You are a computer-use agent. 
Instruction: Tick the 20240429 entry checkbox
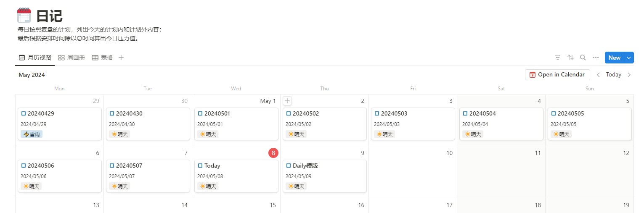(24, 113)
